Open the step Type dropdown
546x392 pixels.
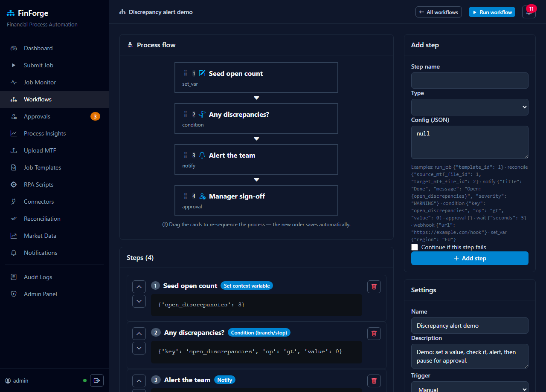tap(470, 107)
